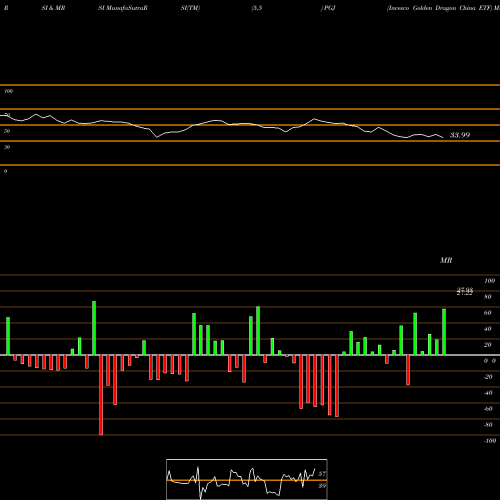Click the 'Invesco Golden Dragon China ETF' title
This screenshot has height=500, width=500.
point(439,8)
